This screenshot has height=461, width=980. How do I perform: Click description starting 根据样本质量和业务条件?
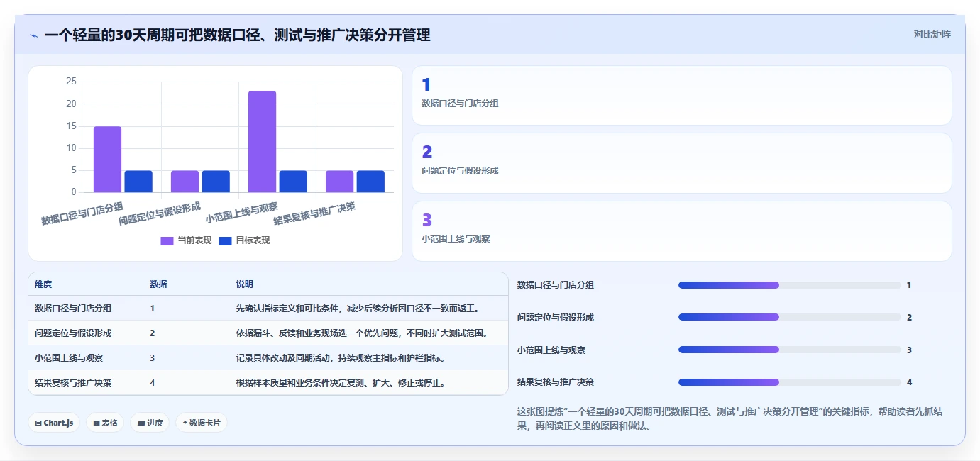point(342,382)
